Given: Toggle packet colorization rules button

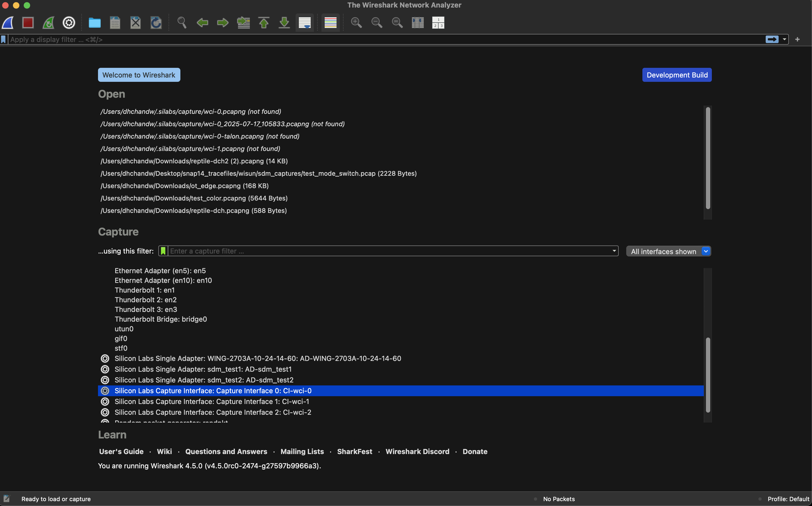Looking at the screenshot, I should [330, 23].
